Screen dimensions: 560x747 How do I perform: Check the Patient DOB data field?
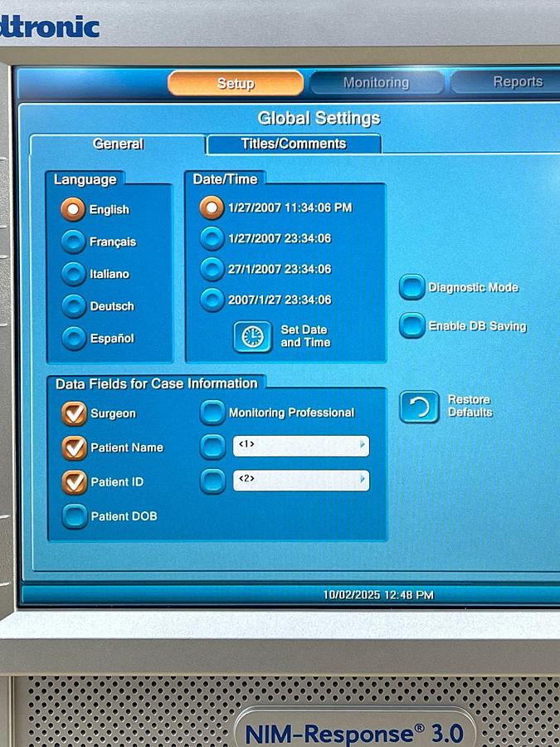75,516
